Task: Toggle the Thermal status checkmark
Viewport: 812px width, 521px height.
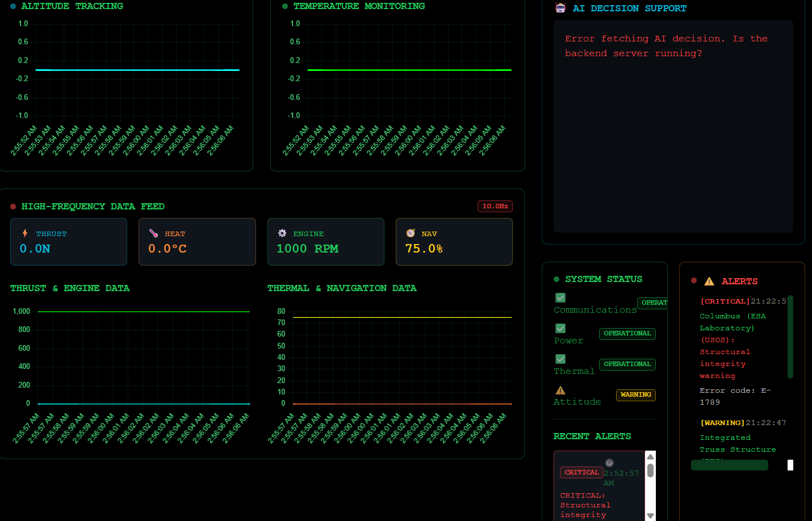Action: (x=560, y=359)
